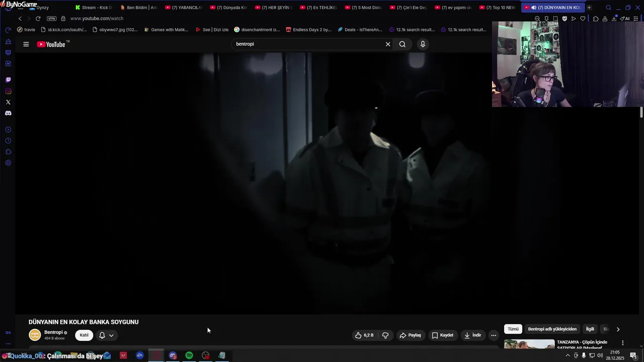This screenshot has width=644, height=362.
Task: Click the pin toolbar icon
Action: pyautogui.click(x=546, y=19)
